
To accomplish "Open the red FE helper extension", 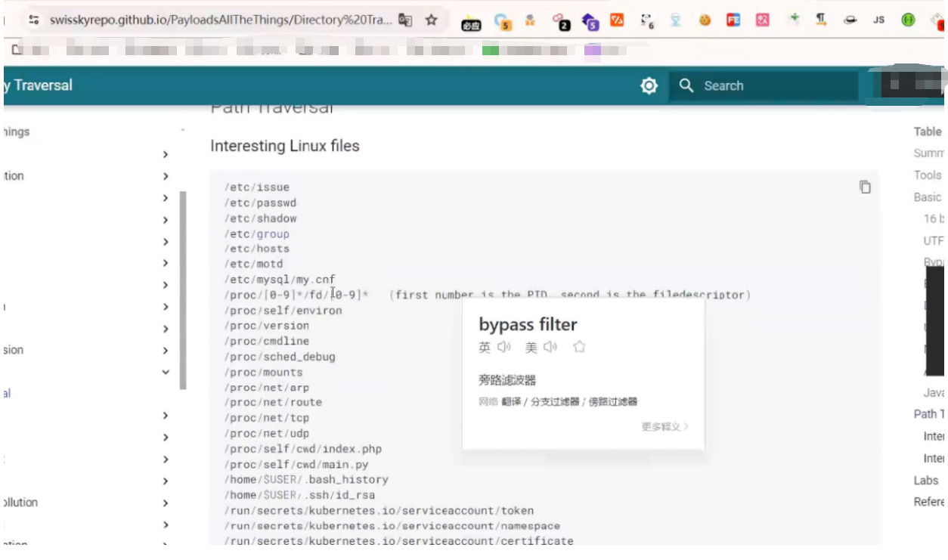I will (x=733, y=20).
